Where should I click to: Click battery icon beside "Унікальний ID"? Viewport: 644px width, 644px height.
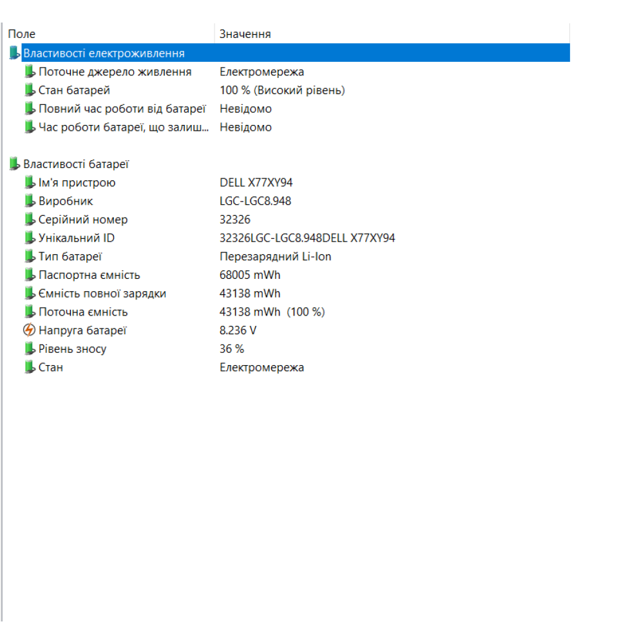29,238
